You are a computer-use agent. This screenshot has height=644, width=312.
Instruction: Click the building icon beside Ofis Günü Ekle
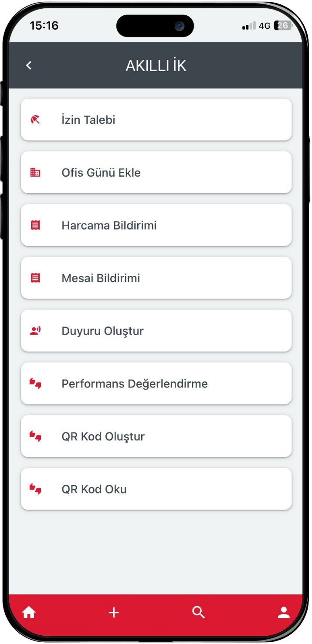[x=35, y=172]
